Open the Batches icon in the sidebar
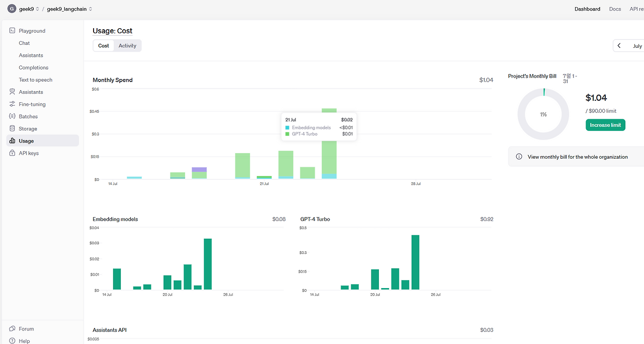The image size is (644, 344). click(13, 116)
